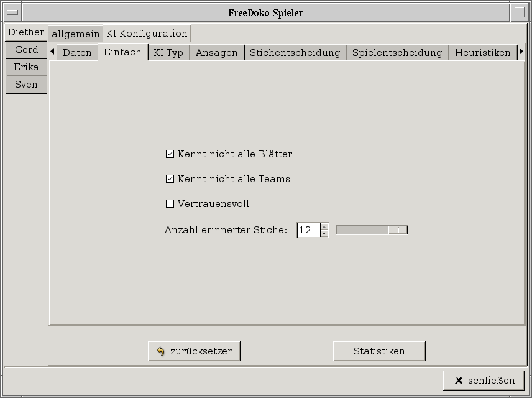Uncheck Kennt nicht alle Blätter
This screenshot has width=532, height=398.
point(170,154)
